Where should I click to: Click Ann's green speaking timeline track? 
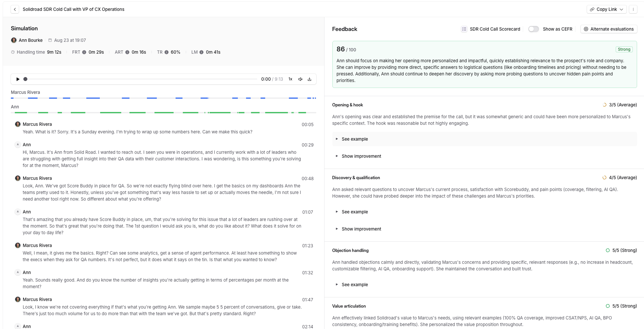[x=163, y=113]
